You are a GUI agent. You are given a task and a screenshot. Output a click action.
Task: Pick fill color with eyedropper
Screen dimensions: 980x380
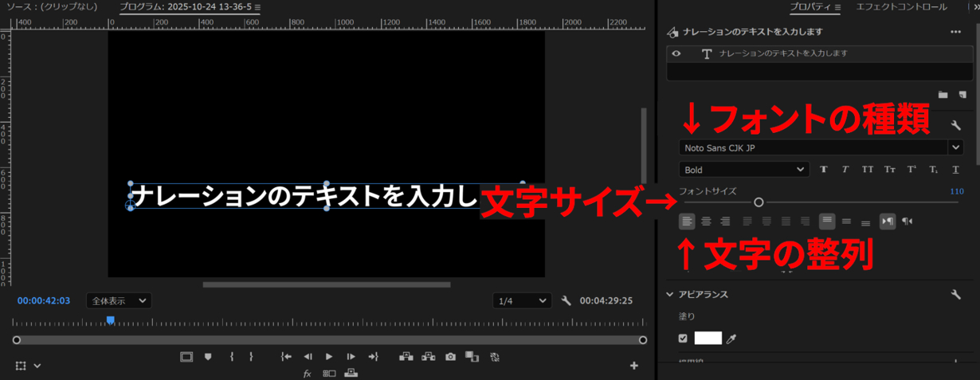coord(731,339)
